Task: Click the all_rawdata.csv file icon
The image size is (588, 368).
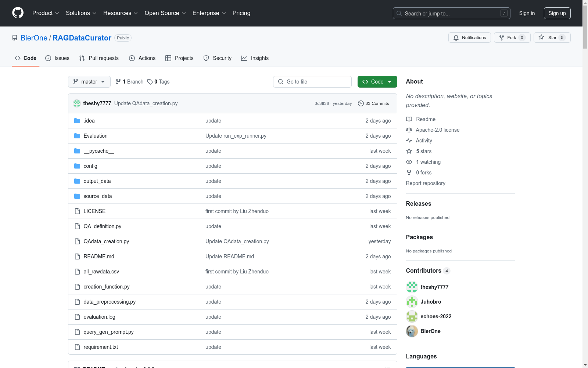Action: click(77, 272)
